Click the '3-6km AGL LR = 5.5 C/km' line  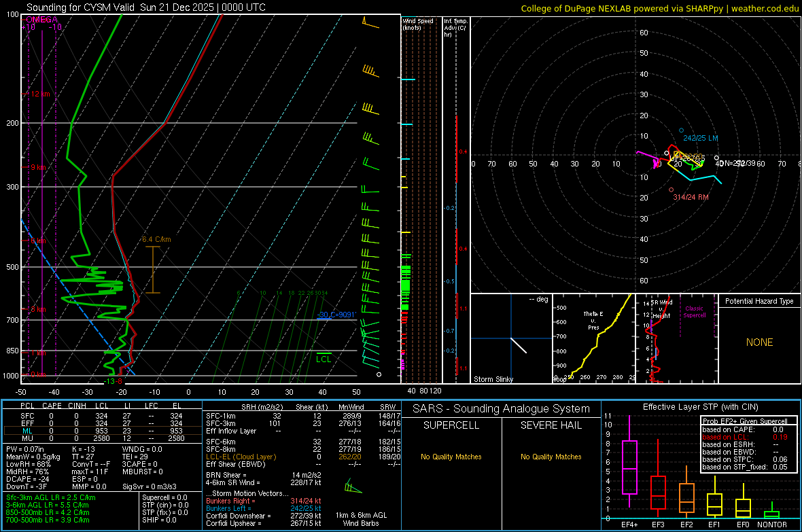47,505
